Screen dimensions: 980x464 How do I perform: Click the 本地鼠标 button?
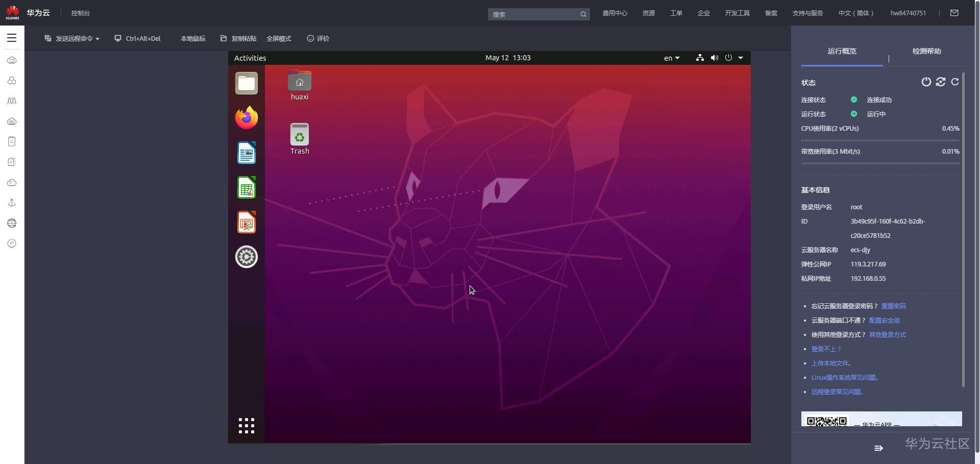coord(193,38)
